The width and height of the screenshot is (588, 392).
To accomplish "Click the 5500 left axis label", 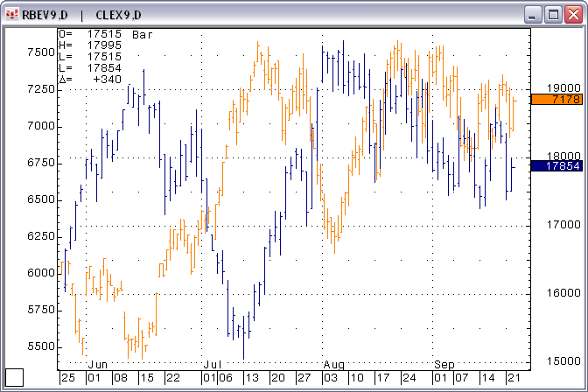I will pos(41,346).
